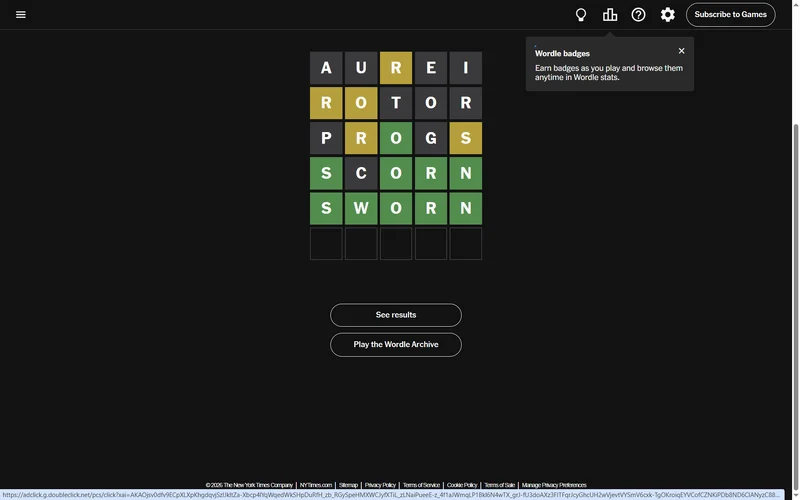Close the Wordle badges tooltip
800x500 pixels.
682,51
